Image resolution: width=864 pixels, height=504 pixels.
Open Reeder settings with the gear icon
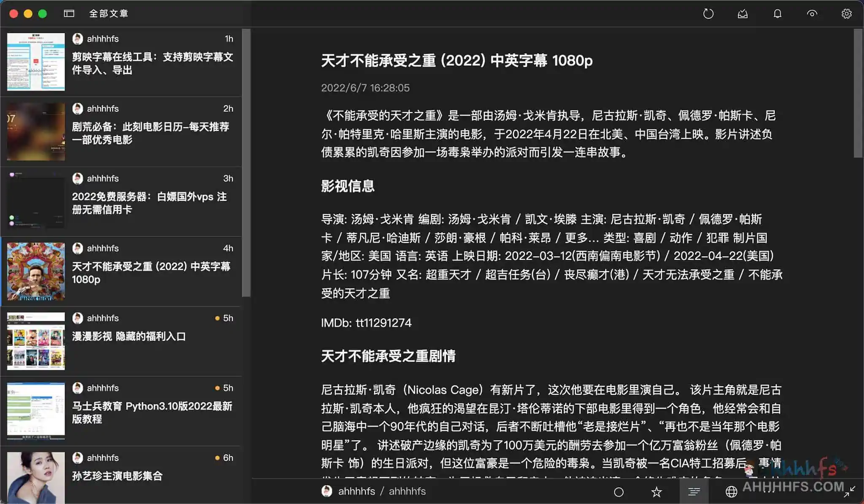tap(847, 13)
